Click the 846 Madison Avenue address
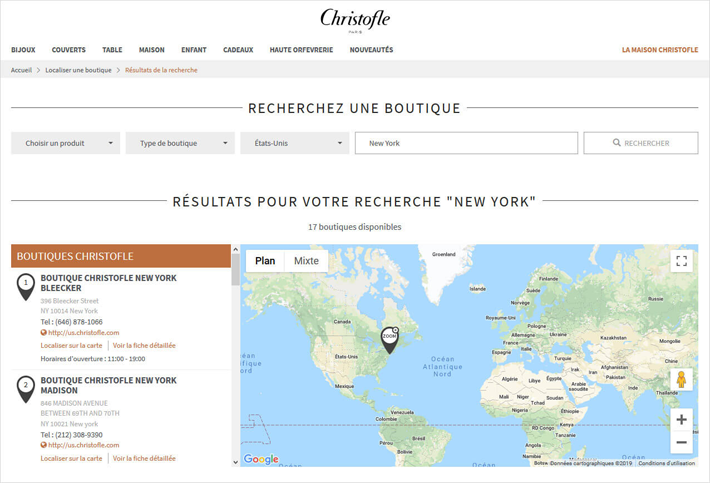710x483 pixels. coord(74,403)
